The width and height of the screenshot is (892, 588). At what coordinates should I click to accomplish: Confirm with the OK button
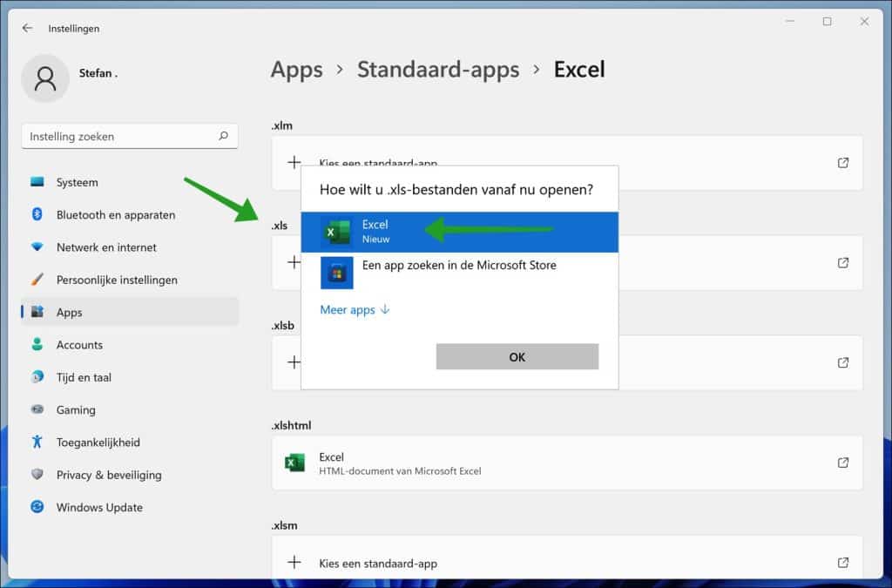click(x=517, y=356)
